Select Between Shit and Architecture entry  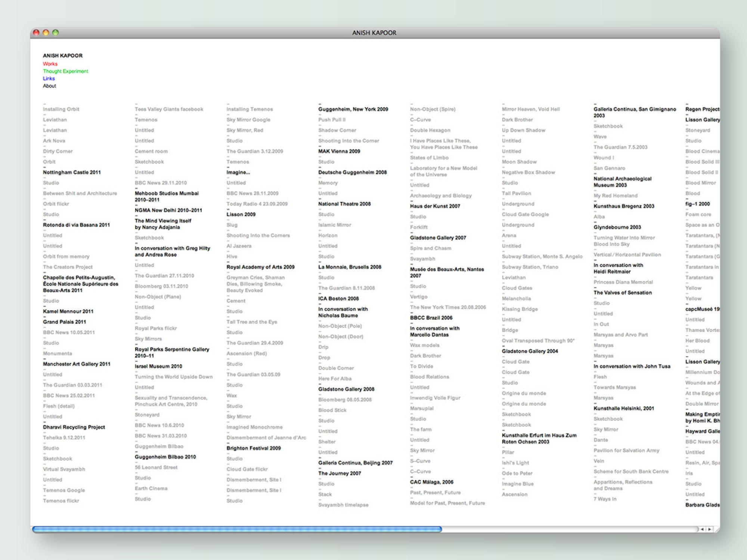(x=80, y=193)
